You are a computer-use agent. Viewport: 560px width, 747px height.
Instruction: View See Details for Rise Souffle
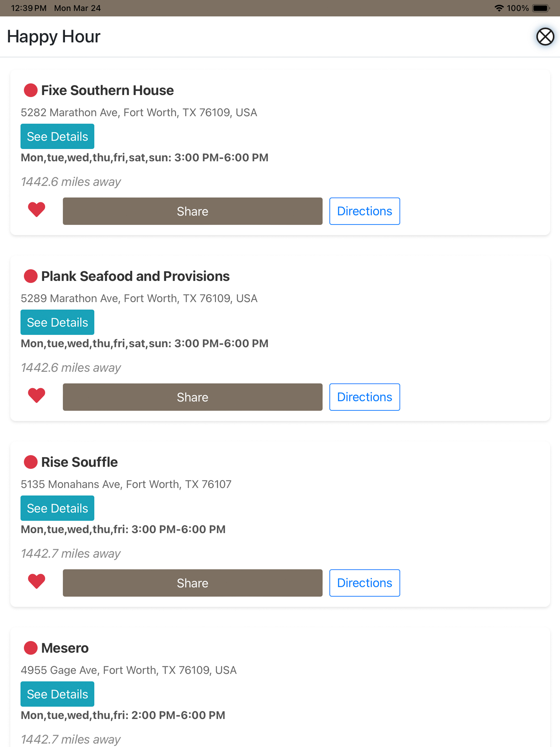tap(57, 508)
